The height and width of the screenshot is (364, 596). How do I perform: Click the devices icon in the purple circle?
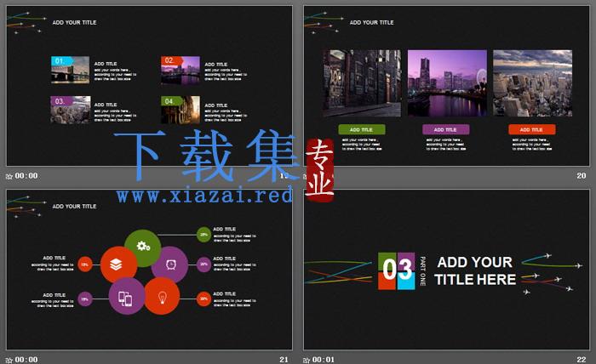click(125, 299)
